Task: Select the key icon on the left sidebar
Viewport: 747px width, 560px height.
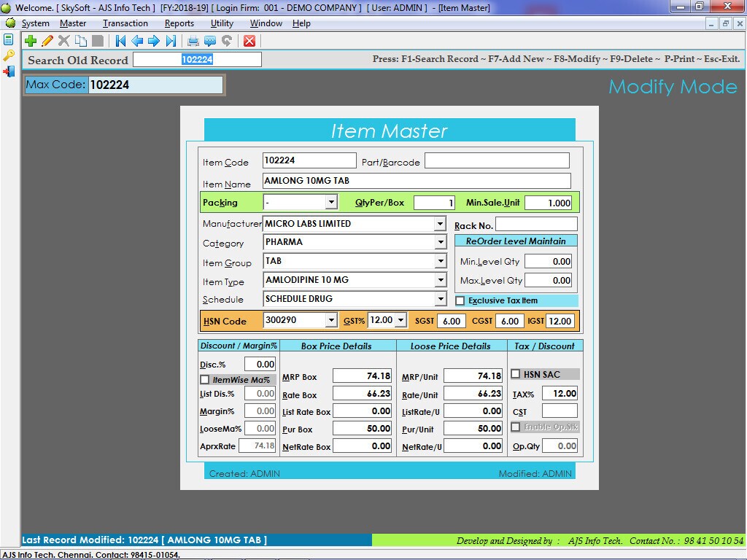Action: click(x=8, y=54)
